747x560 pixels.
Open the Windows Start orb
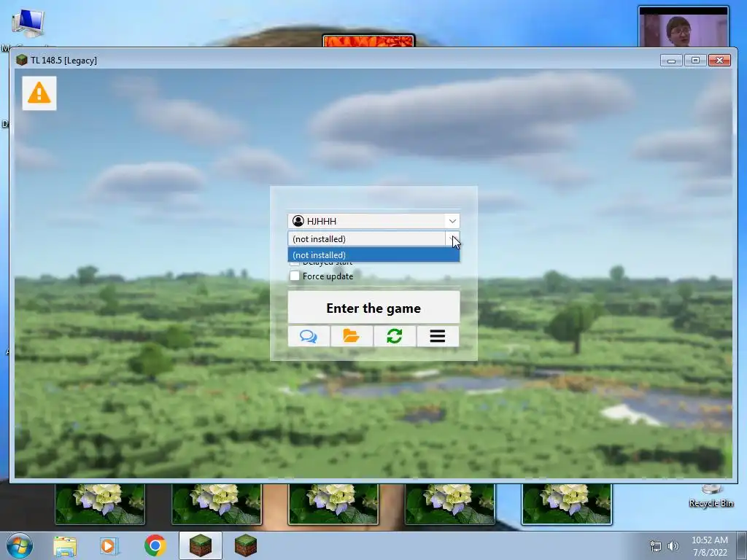coord(20,545)
